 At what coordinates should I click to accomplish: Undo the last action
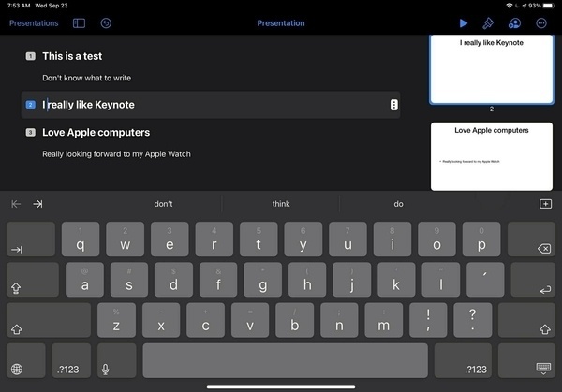click(x=106, y=22)
